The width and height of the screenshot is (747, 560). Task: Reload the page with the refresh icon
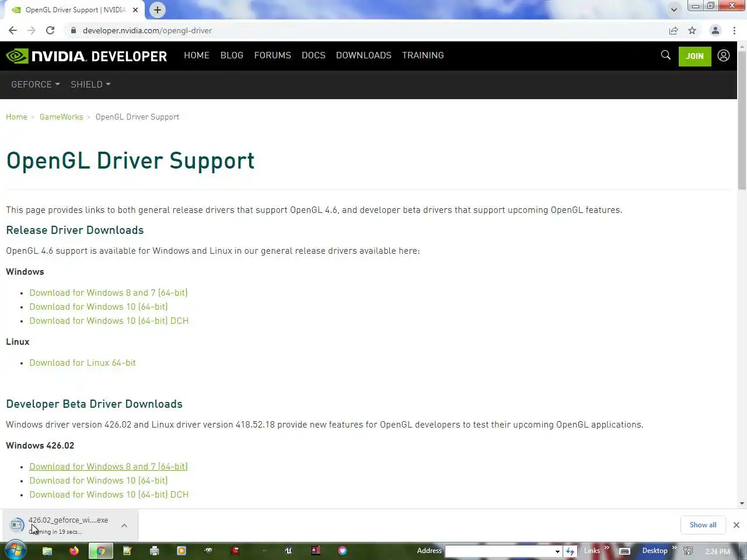click(50, 30)
